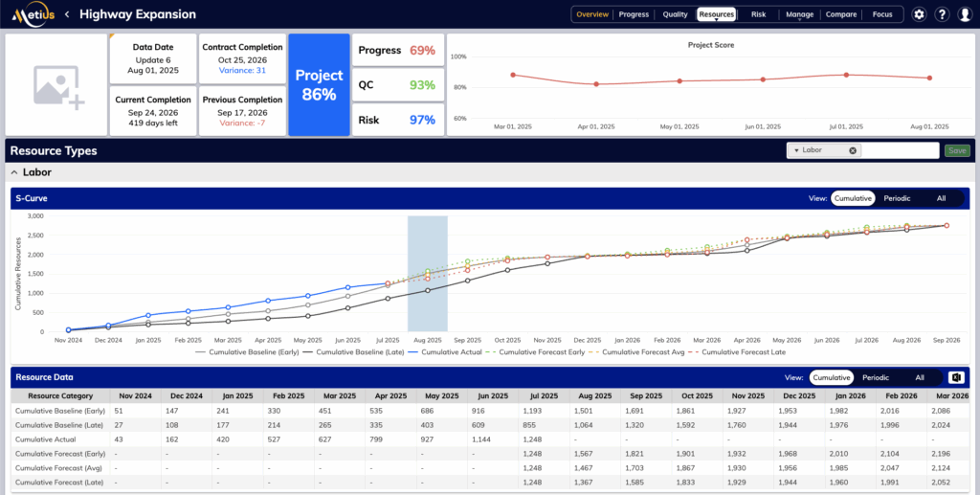Open the Labor resource type dropdown
The image size is (980, 495).
pos(796,150)
